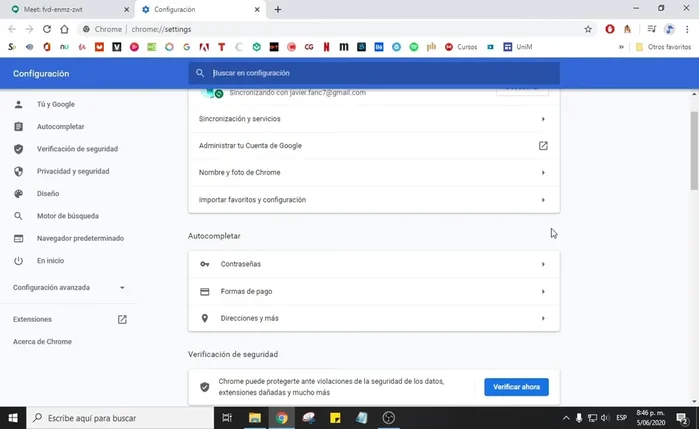The width and height of the screenshot is (699, 429).
Task: Select Privacidad y seguridad in sidebar
Action: click(x=73, y=171)
